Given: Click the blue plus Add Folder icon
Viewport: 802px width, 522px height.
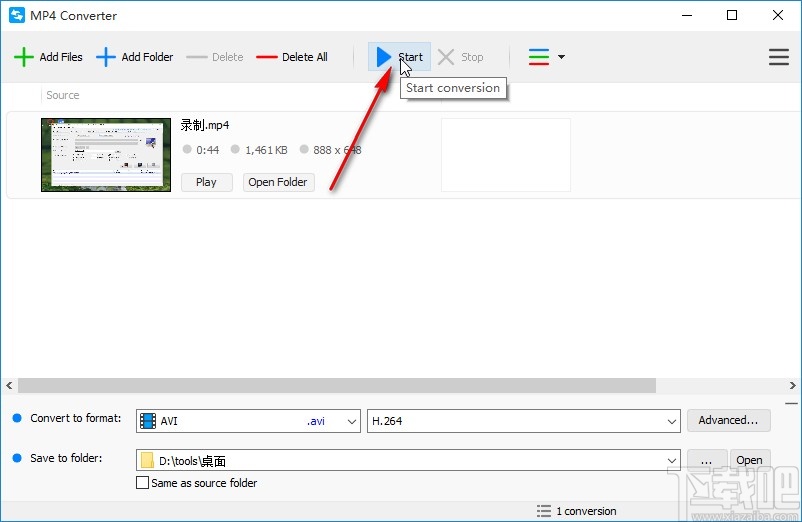Looking at the screenshot, I should (105, 57).
